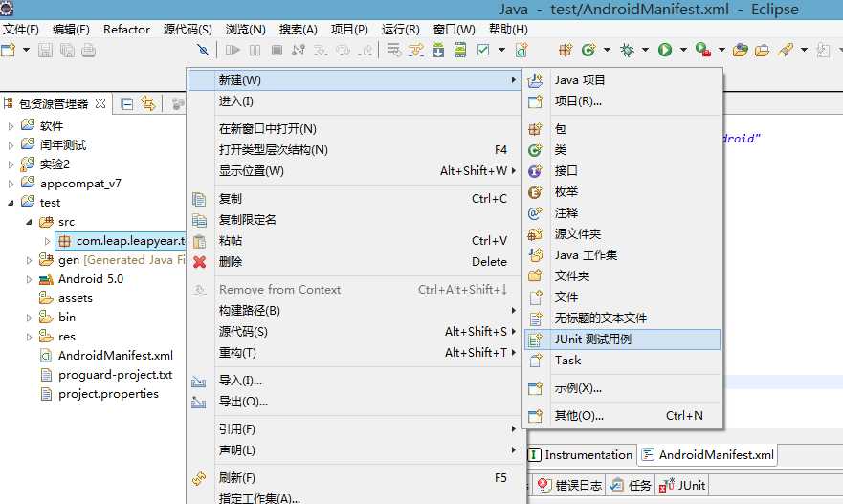Open the 运行(R) menu
Viewport: 843px width, 504px height.
(x=401, y=29)
